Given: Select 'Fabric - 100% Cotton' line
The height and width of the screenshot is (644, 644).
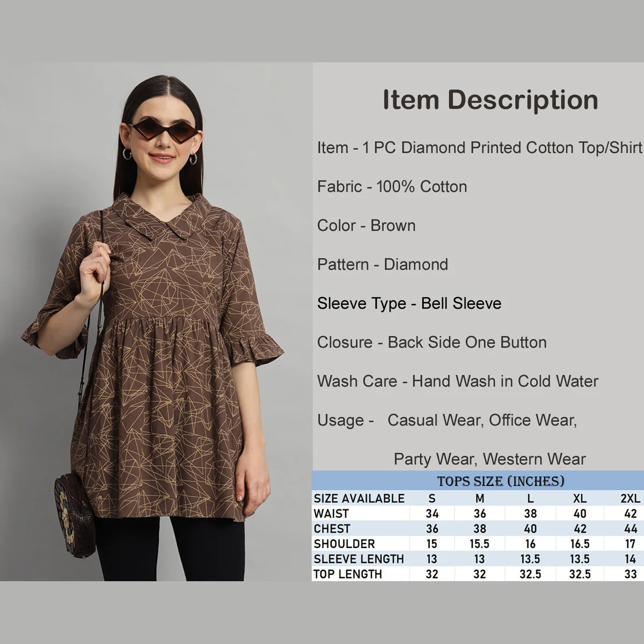Looking at the screenshot, I should point(392,187).
